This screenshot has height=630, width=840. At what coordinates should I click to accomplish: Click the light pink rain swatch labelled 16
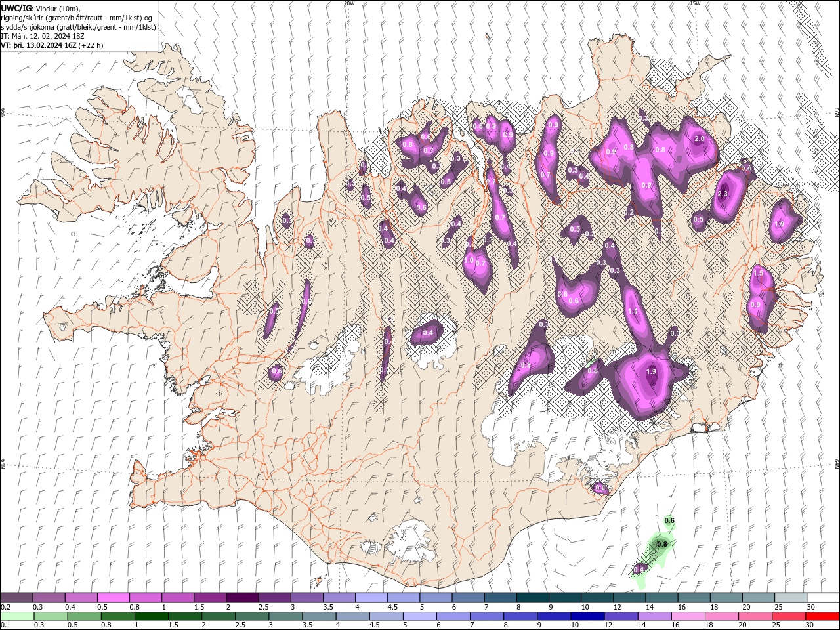point(688,616)
